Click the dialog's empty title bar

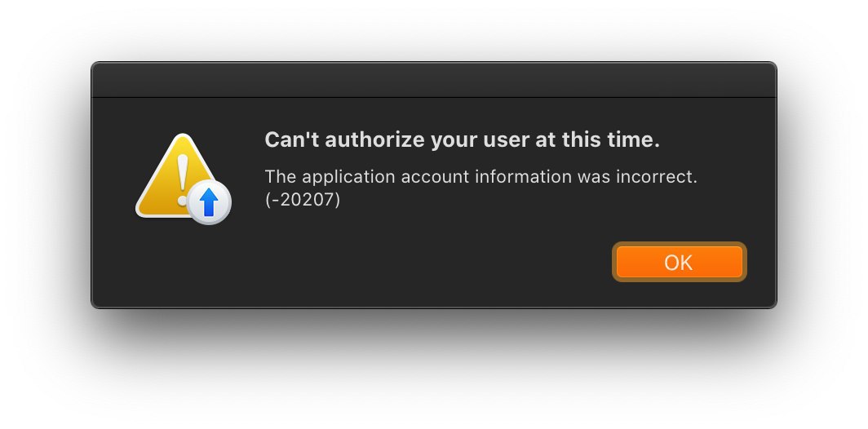click(433, 80)
